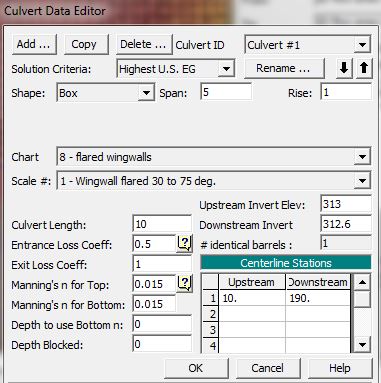Image resolution: width=381 pixels, height=383 pixels.
Task: Select the Entrance Loss Coeff field
Action: (154, 244)
